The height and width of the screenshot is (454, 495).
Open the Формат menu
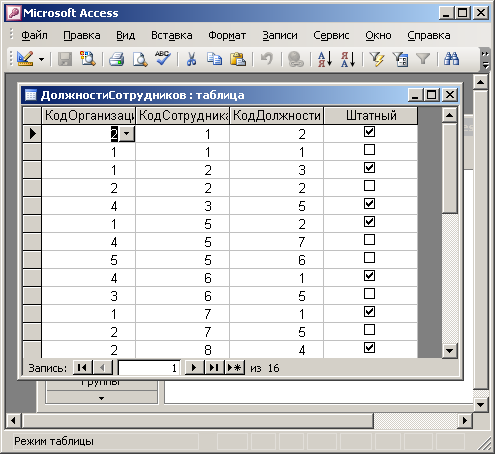tap(227, 35)
